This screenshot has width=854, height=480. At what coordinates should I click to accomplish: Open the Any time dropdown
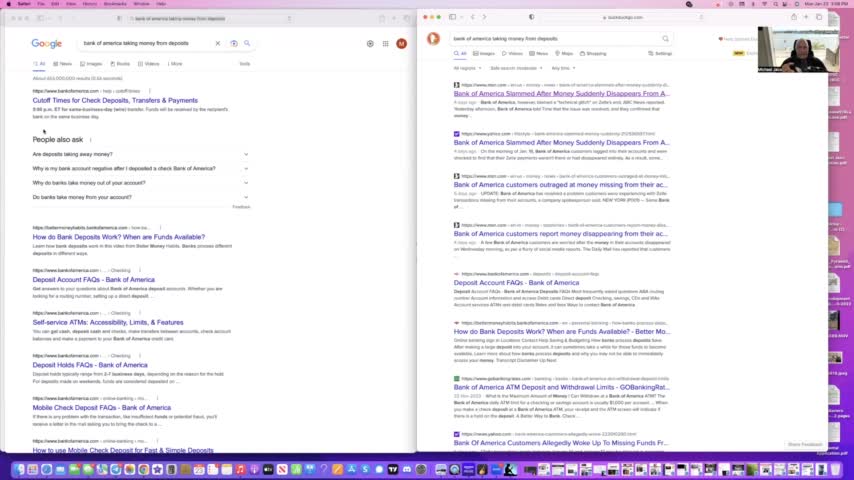click(563, 68)
